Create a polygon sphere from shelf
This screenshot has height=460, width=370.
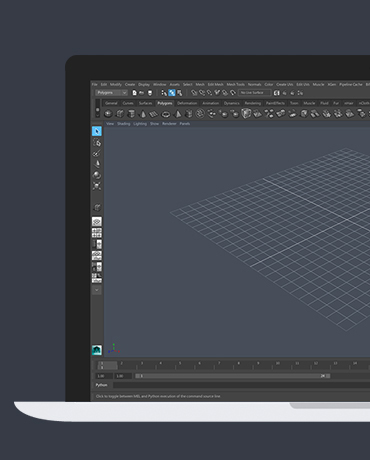click(108, 114)
